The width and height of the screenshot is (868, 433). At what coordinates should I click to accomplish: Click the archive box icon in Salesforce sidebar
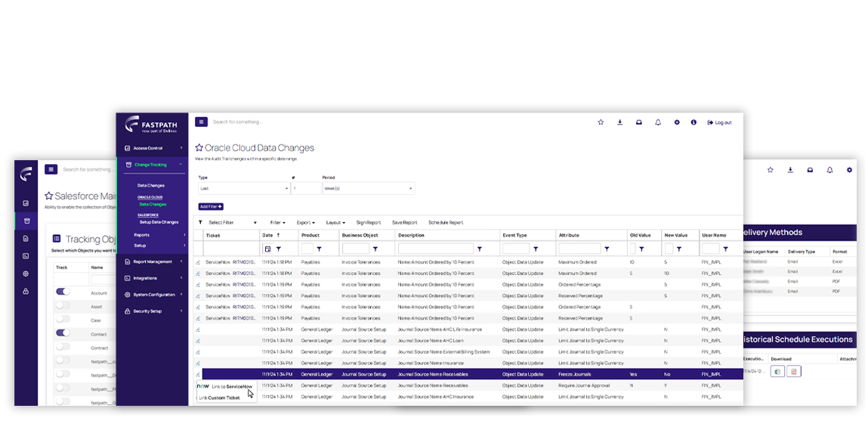[26, 221]
